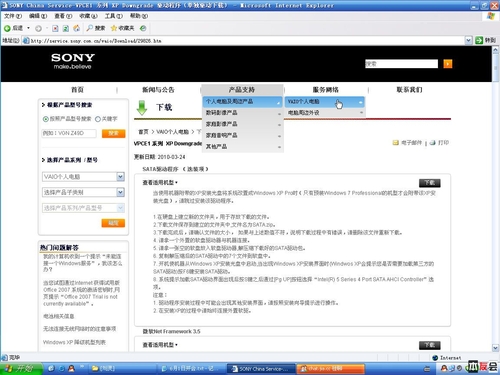This screenshot has width=500, height=375.
Task: Open the 工具 (Tools) menu
Action: pyautogui.click(x=113, y=16)
